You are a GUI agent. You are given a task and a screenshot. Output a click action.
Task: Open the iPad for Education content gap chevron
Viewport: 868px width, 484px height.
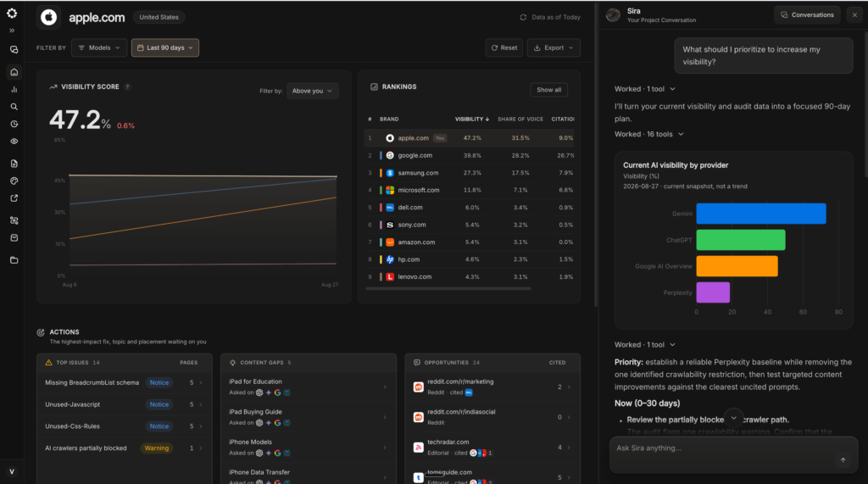pyautogui.click(x=385, y=387)
